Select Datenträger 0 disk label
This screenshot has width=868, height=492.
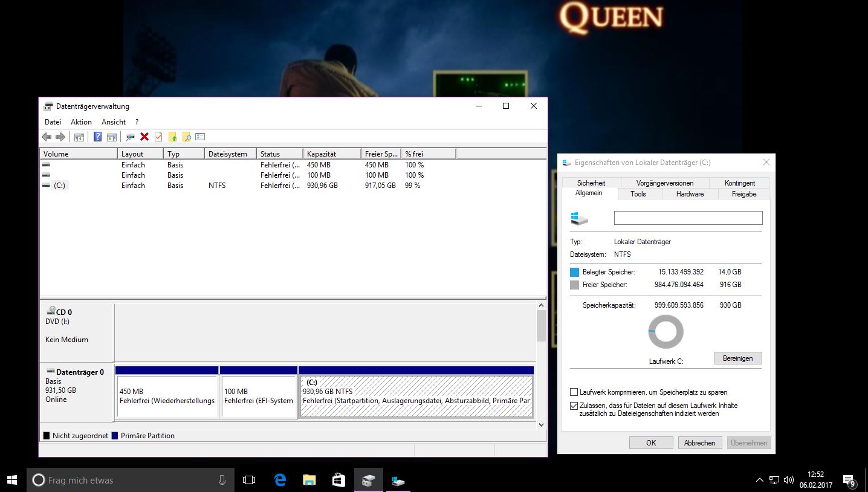coord(77,392)
